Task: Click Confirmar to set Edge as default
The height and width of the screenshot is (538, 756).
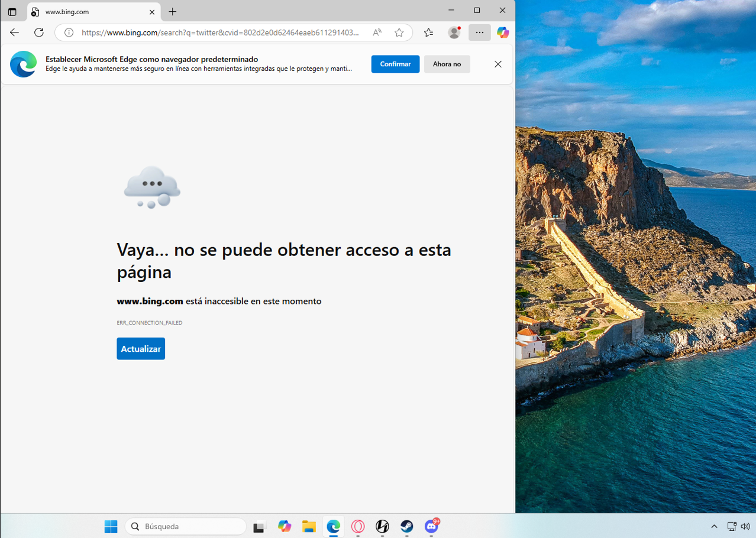Action: tap(395, 64)
